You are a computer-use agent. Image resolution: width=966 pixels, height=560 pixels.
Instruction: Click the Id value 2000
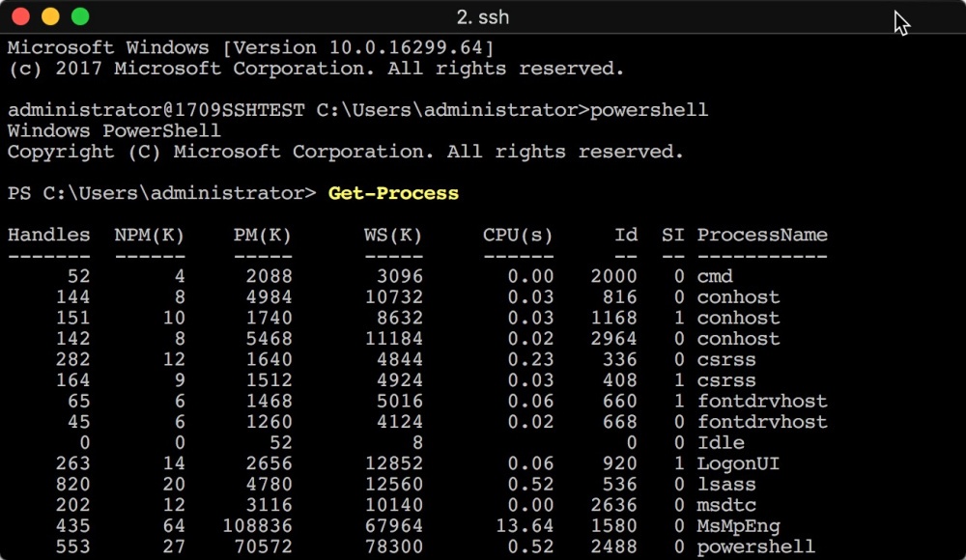[x=613, y=276]
